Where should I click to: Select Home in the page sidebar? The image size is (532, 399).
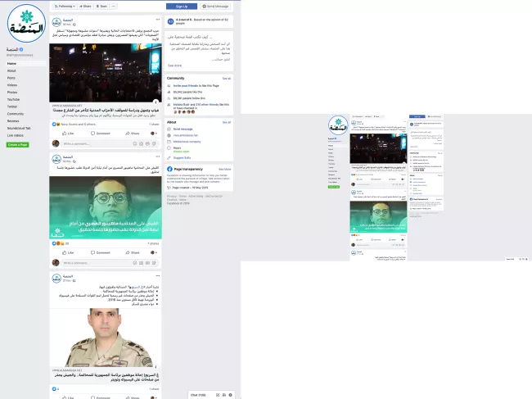[26, 64]
